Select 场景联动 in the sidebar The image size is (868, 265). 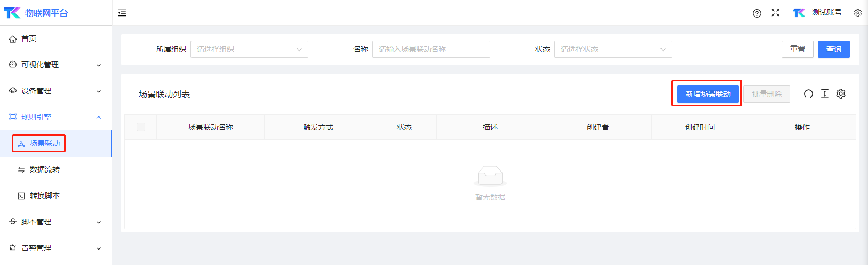point(56,143)
